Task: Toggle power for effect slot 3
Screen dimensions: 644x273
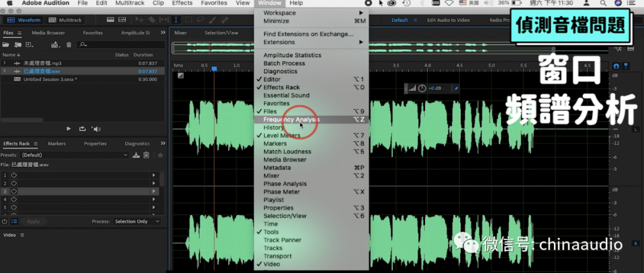Action: pyautogui.click(x=14, y=191)
